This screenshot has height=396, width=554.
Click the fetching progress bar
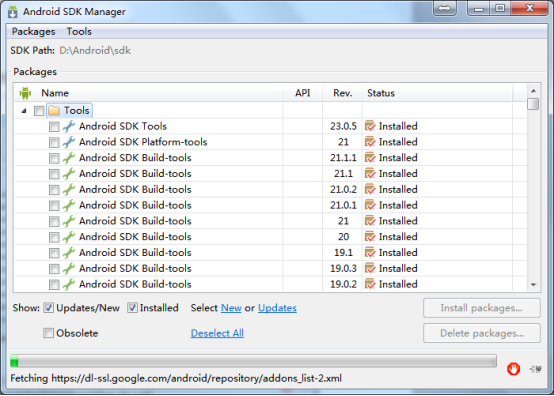[253, 361]
